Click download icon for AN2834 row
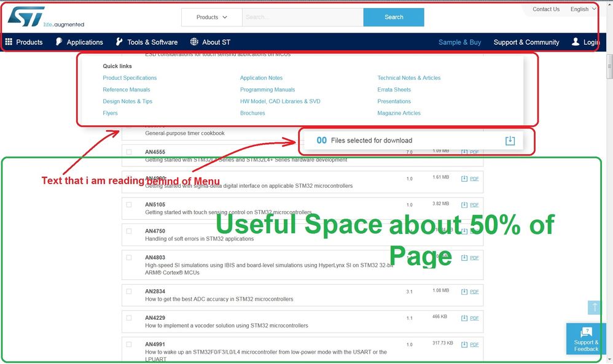Viewport: 613px width, 364px height. pos(464,292)
